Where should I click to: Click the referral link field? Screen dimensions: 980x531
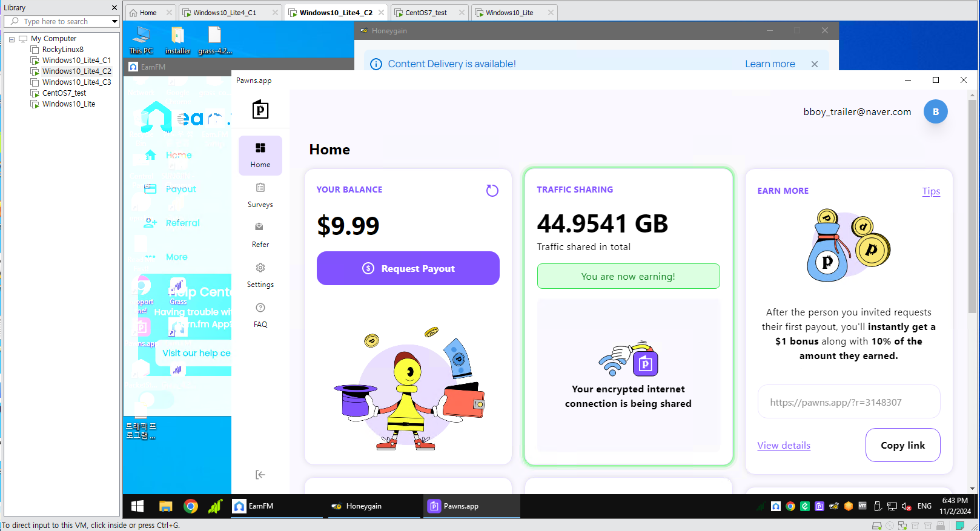[849, 402]
